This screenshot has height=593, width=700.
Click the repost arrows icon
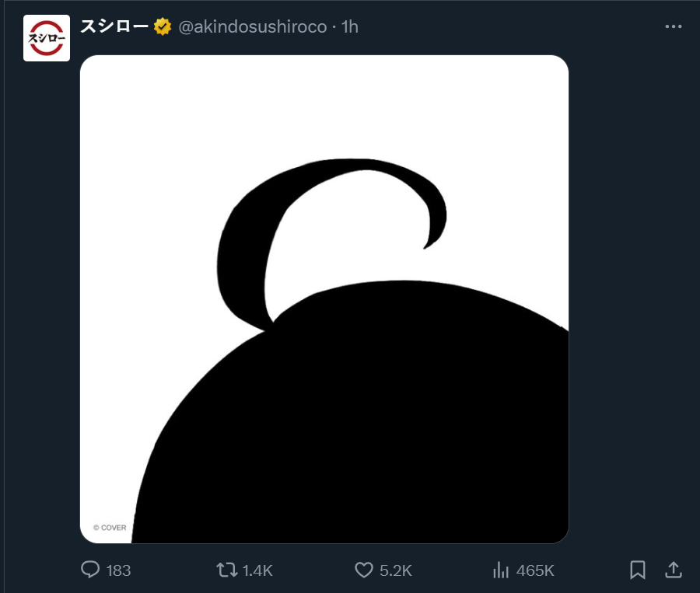click(x=227, y=570)
